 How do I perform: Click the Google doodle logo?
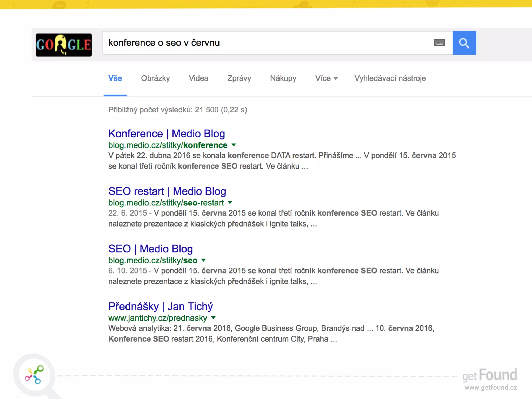[64, 45]
